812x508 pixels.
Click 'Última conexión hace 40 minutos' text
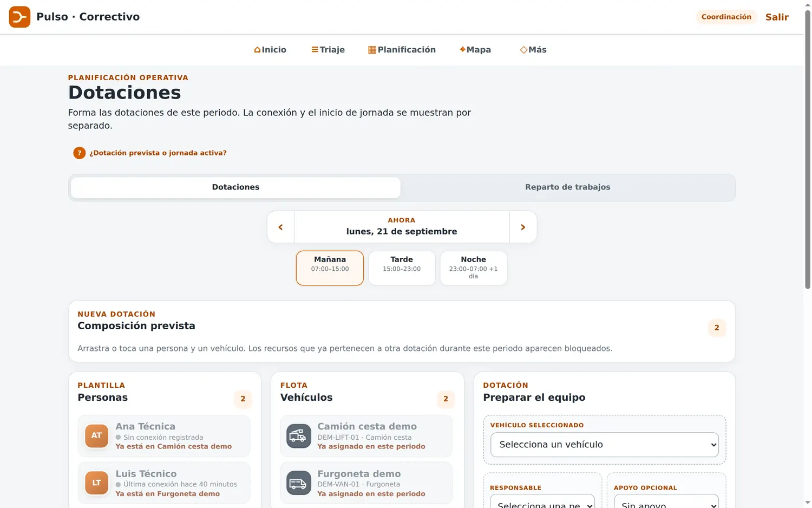click(x=180, y=485)
